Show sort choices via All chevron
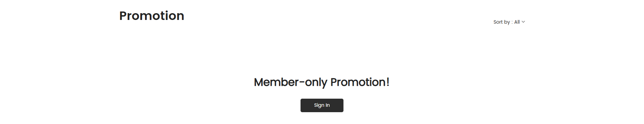The image size is (644, 124). (523, 22)
